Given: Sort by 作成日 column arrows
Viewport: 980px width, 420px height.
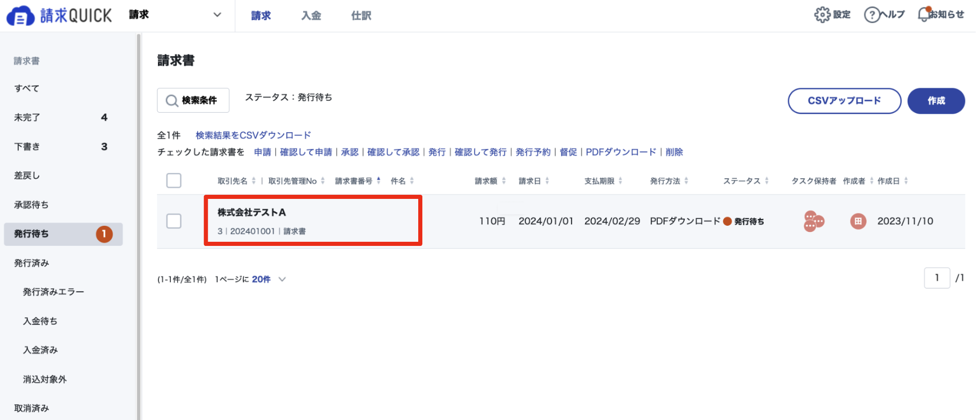Looking at the screenshot, I should coord(906,181).
